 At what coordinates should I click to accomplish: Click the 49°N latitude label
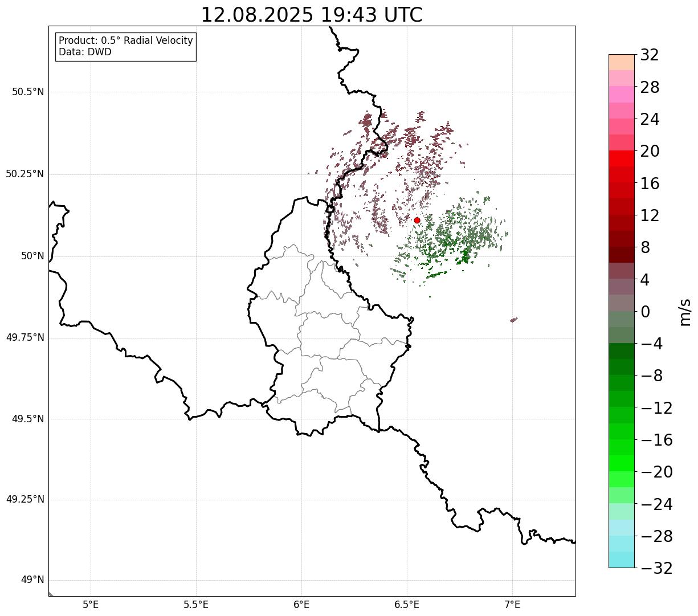click(32, 580)
